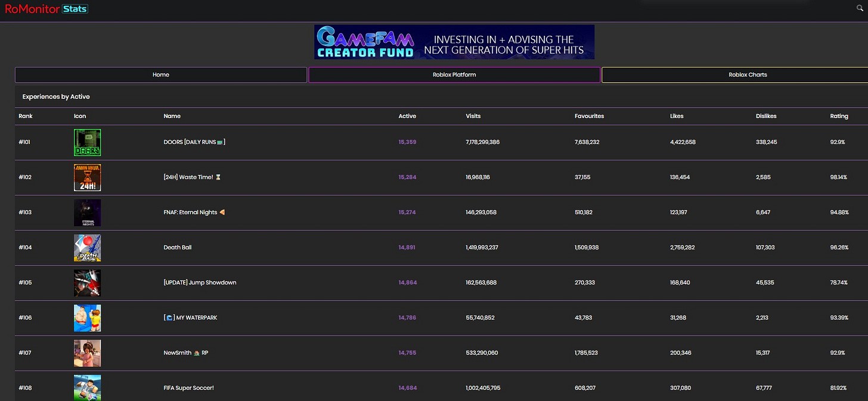The width and height of the screenshot is (868, 401).
Task: Sort by the Name column header
Action: (172, 116)
